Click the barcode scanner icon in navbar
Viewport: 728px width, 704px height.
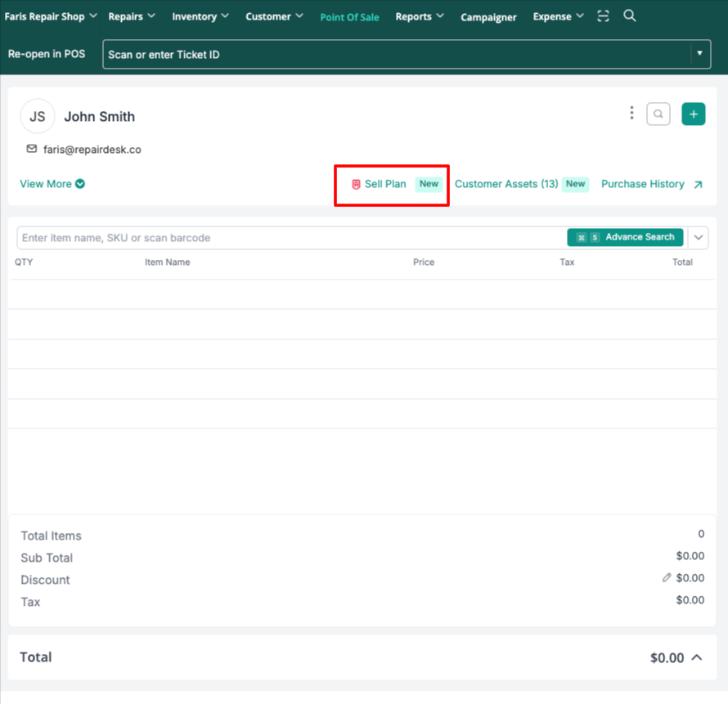[x=603, y=16]
